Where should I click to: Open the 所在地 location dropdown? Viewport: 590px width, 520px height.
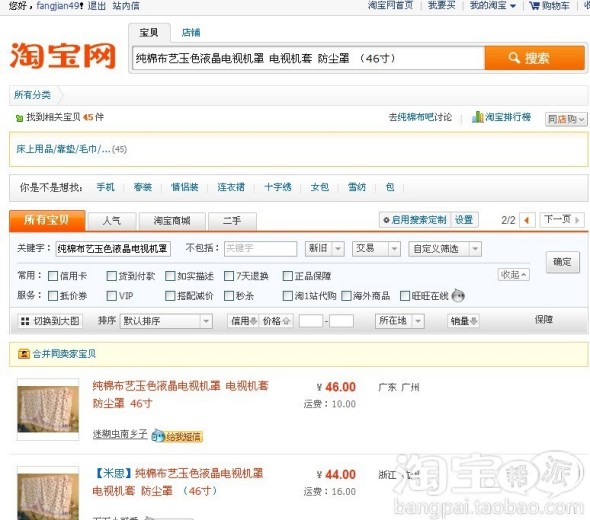(400, 321)
